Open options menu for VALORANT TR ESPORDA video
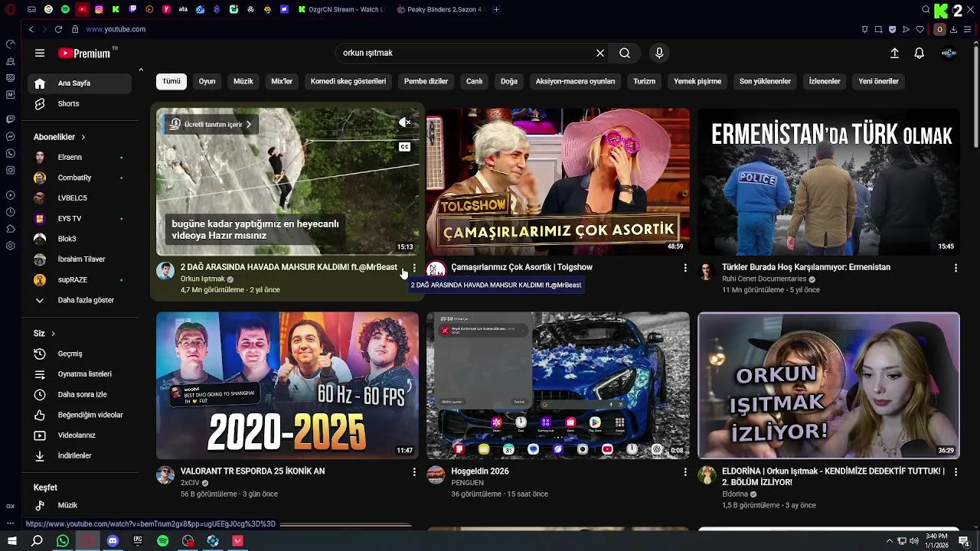 click(414, 472)
